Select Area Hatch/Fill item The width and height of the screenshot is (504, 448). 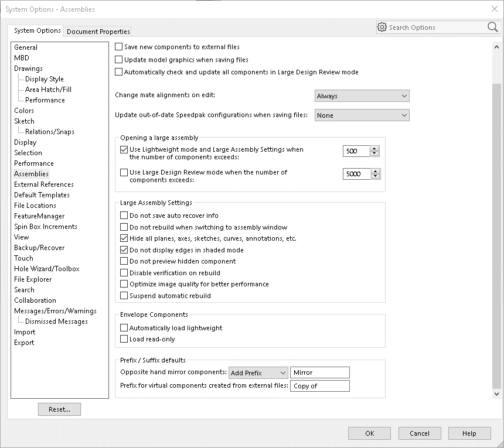click(48, 90)
